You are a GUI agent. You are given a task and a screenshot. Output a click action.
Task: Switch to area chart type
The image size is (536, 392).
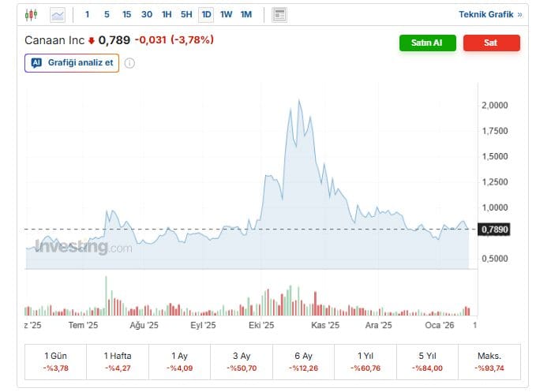click(x=58, y=14)
